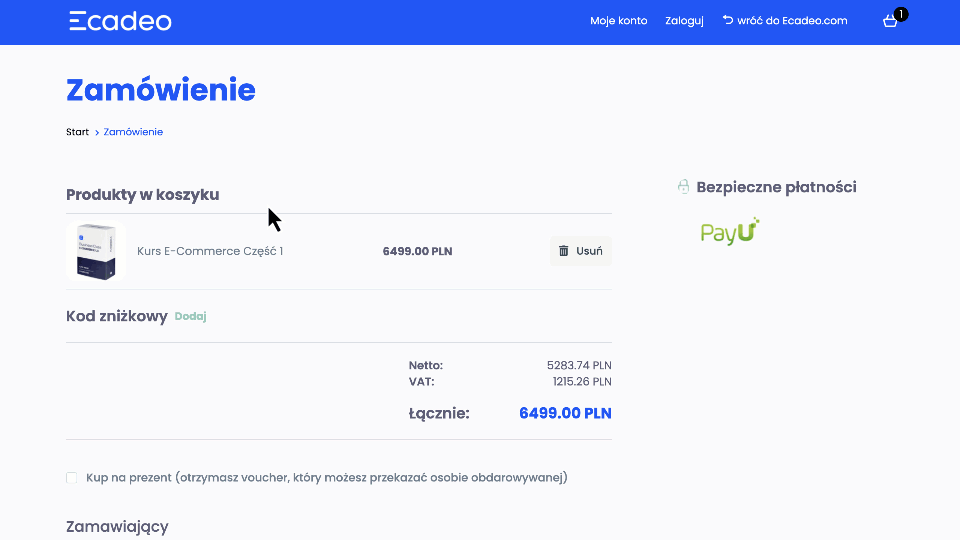Click Zamówienie breadcrumb link
Viewport: 960px width, 540px height.
click(133, 132)
